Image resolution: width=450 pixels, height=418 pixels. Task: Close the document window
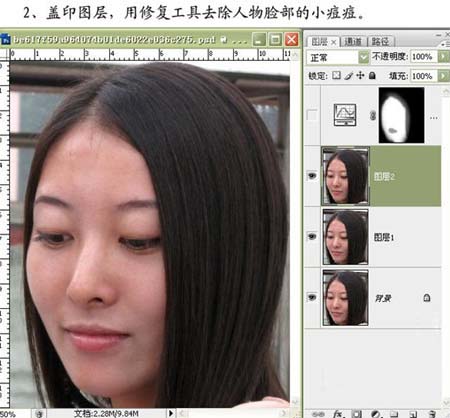(292, 40)
